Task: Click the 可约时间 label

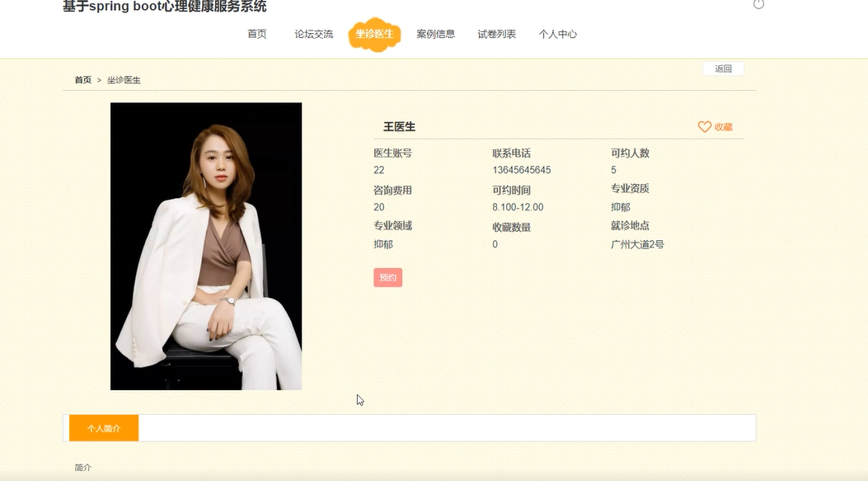Action: coord(512,190)
